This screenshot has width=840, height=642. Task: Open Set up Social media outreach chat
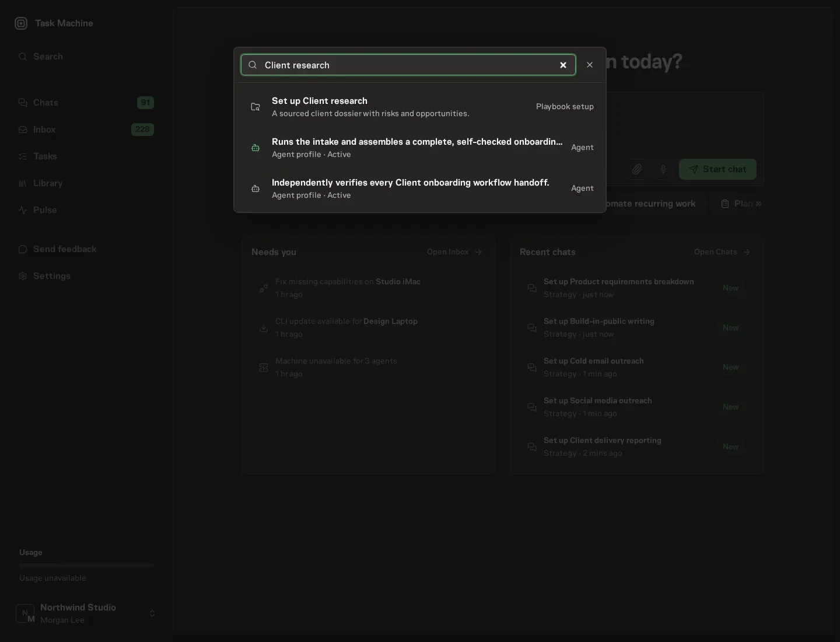pyautogui.click(x=637, y=407)
